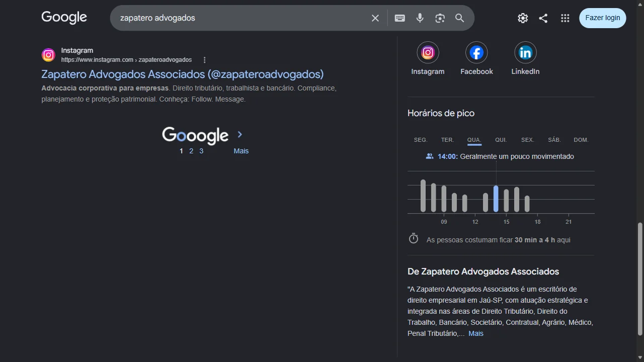
Task: Expand business description with Mais link
Action: (476, 333)
